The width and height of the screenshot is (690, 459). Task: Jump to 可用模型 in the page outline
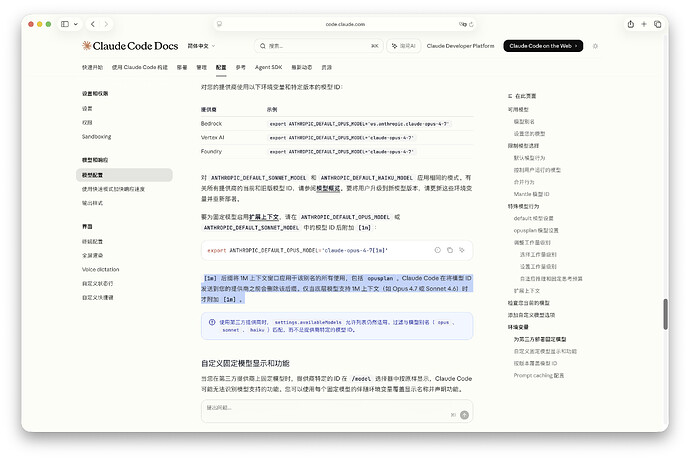518,110
